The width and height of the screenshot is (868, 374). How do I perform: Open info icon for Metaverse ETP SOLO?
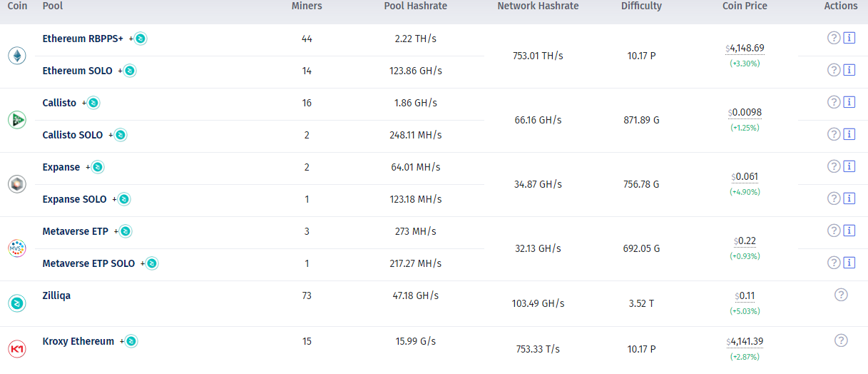849,263
